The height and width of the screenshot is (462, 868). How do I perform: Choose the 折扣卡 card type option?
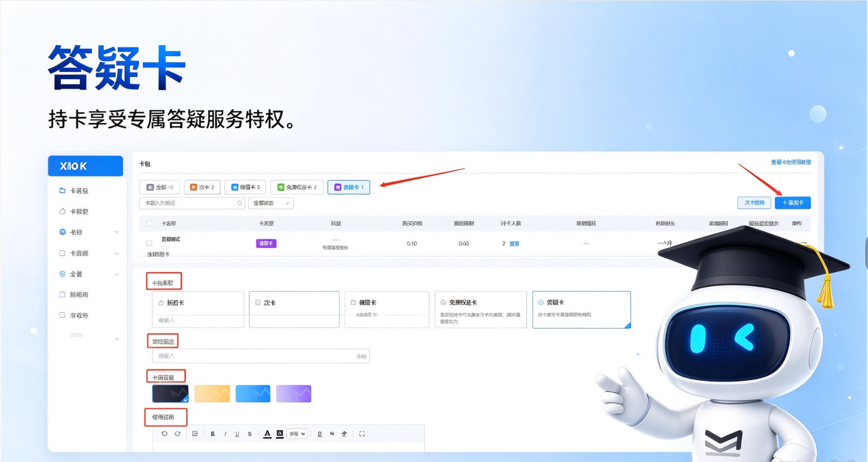point(198,310)
